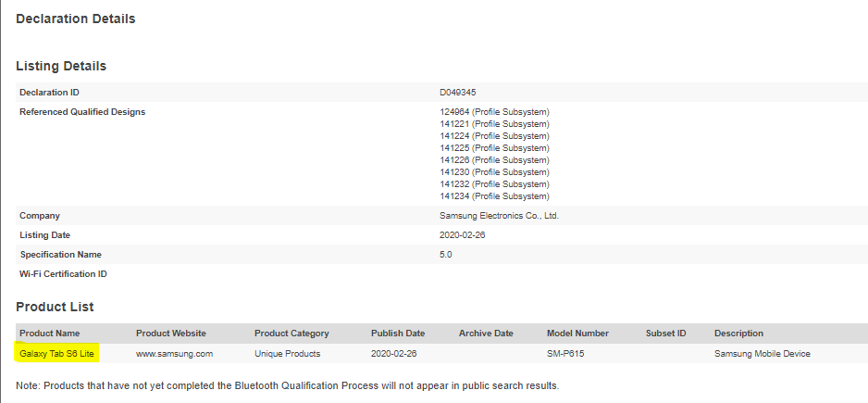Click the Samsung Mobile Device description cell
The height and width of the screenshot is (403, 868).
763,353
